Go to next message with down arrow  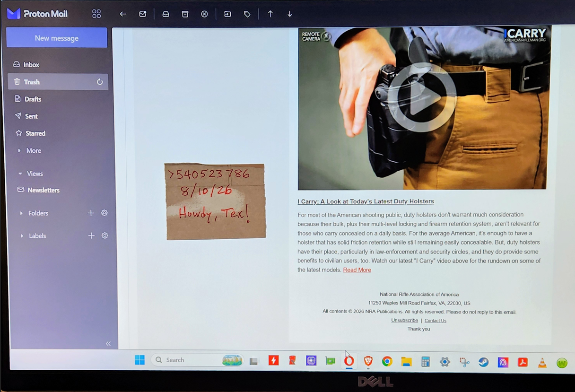coord(289,14)
